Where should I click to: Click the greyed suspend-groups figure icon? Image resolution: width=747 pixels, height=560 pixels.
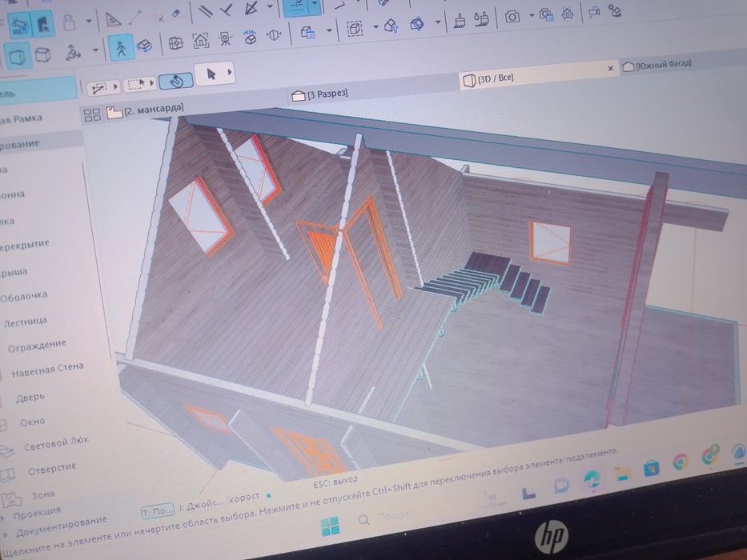coord(70,22)
